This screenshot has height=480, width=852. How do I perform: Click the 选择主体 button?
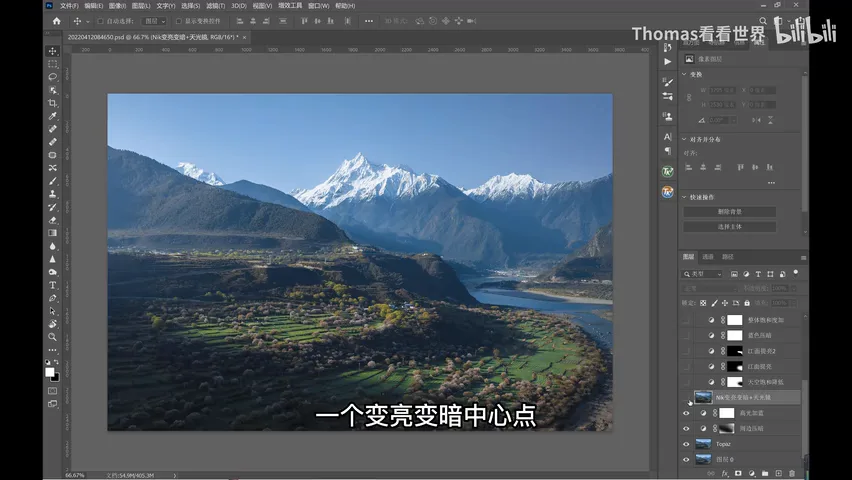click(729, 227)
